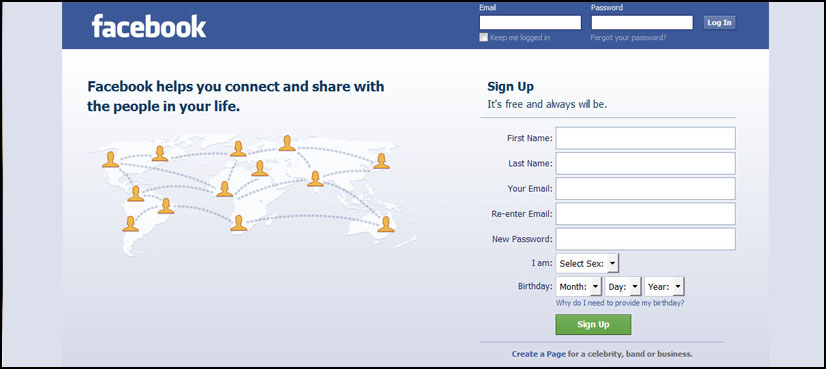This screenshot has height=369, width=826.
Task: Open the Select Sex dropdown
Action: click(587, 263)
